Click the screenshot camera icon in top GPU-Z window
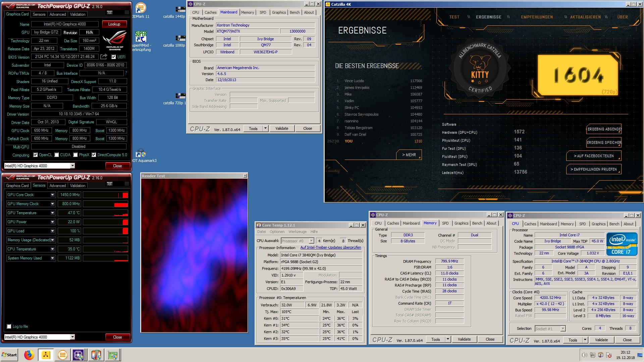 tap(110, 13)
